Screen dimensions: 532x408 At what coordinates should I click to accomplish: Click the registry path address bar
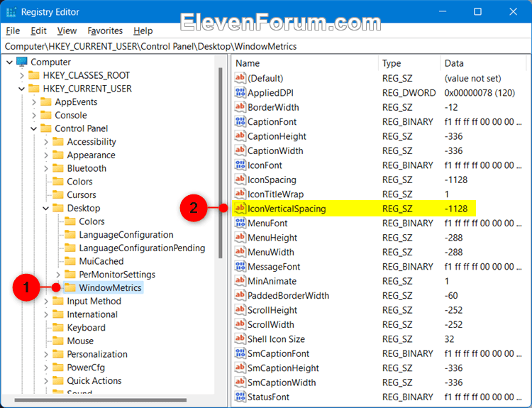click(x=266, y=47)
